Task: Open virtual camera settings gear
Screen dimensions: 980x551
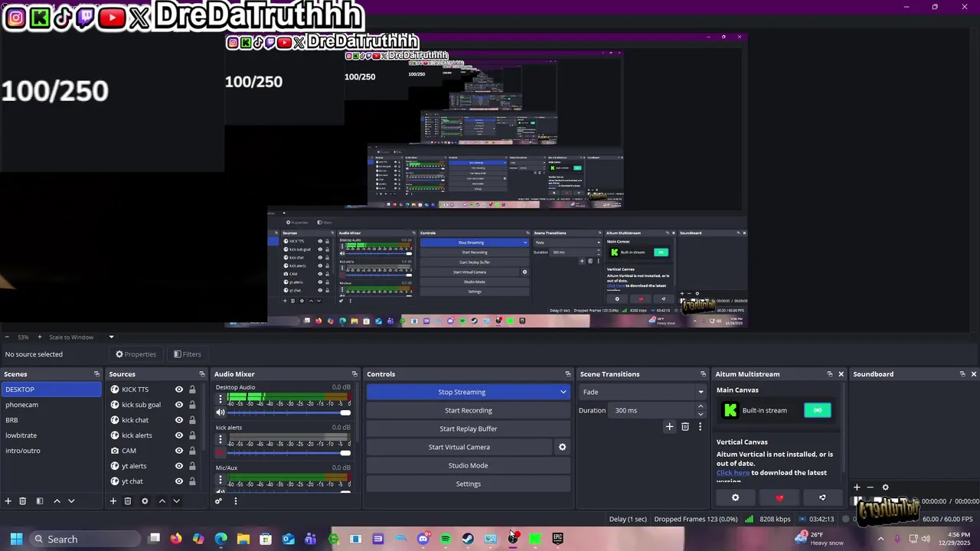Action: [x=562, y=447]
